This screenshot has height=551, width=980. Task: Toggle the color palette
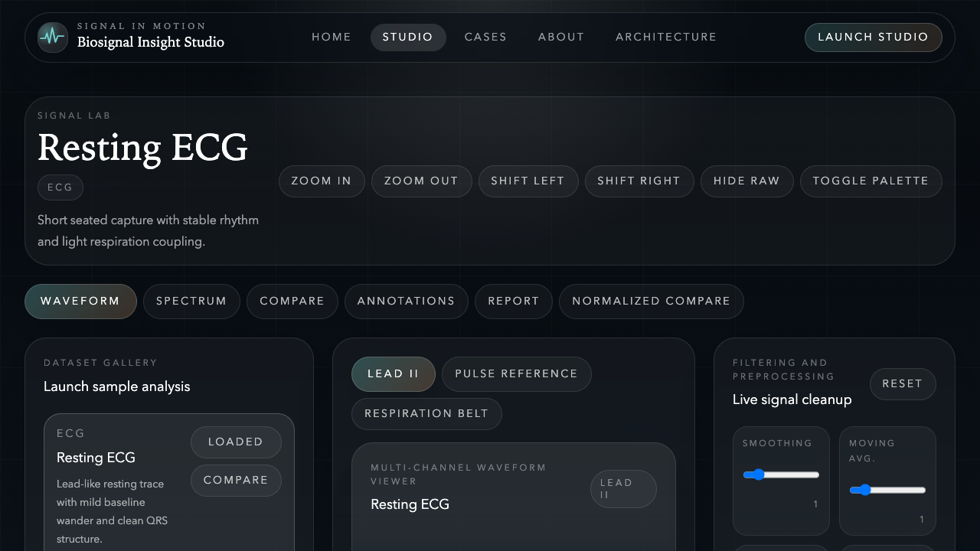tap(871, 181)
